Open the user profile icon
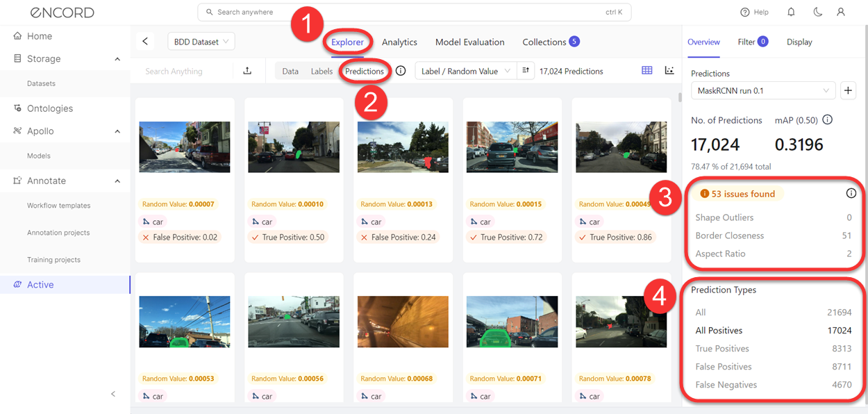This screenshot has height=414, width=868. point(841,13)
